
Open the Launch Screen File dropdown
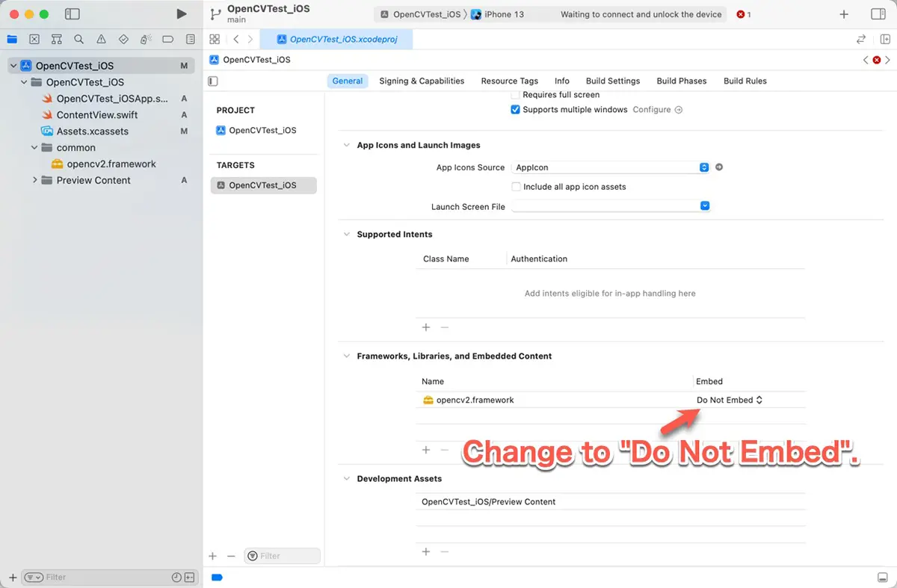(704, 206)
